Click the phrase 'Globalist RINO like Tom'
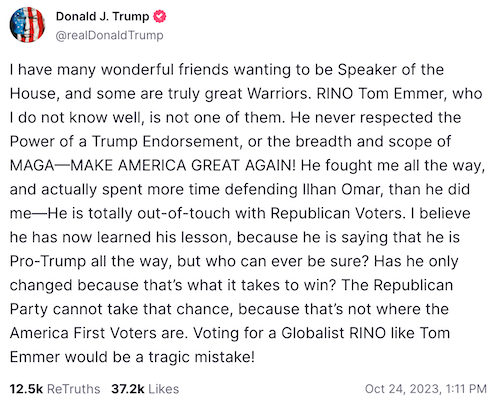 (x=366, y=333)
